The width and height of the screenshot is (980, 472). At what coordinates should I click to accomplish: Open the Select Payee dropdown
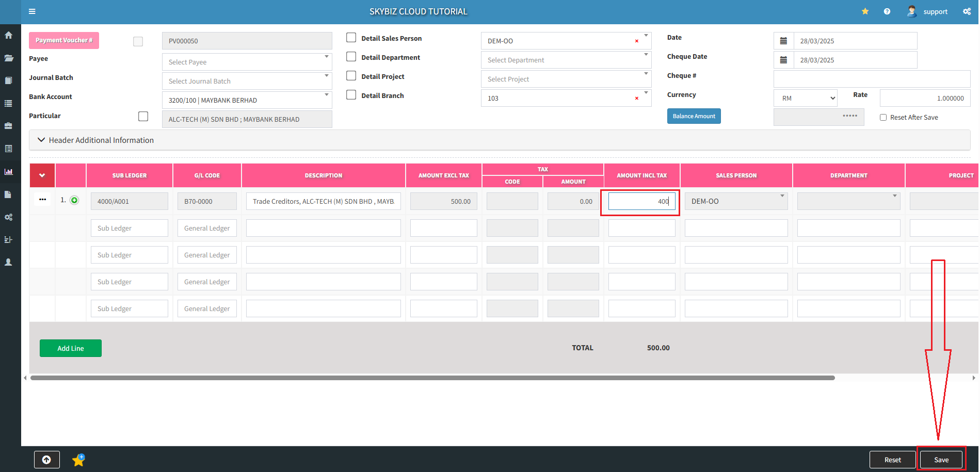[247, 62]
